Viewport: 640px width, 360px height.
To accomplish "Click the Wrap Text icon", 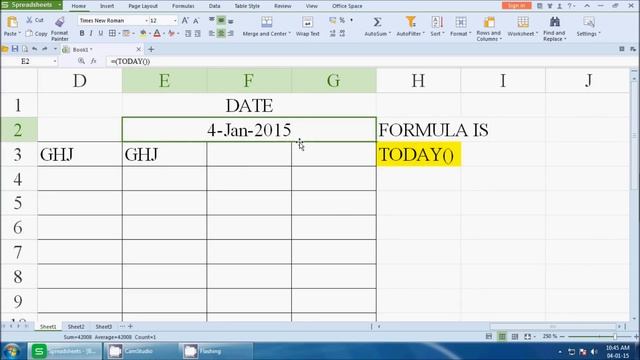I will tap(307, 22).
